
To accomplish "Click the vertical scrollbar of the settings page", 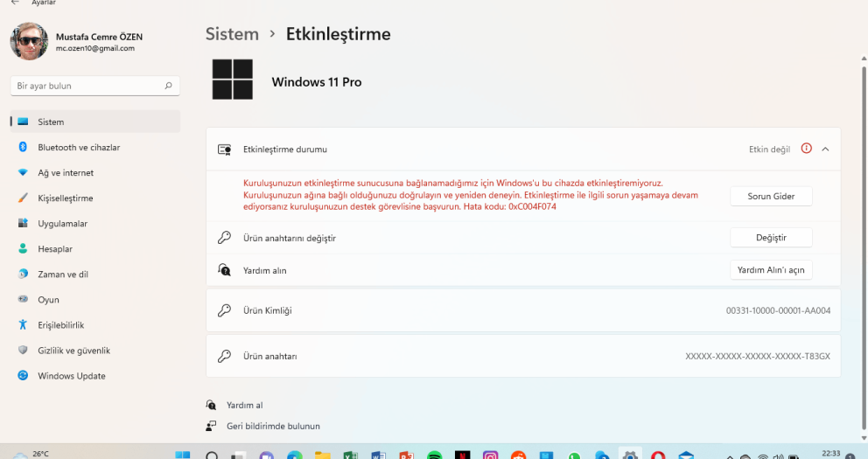I will (864, 247).
